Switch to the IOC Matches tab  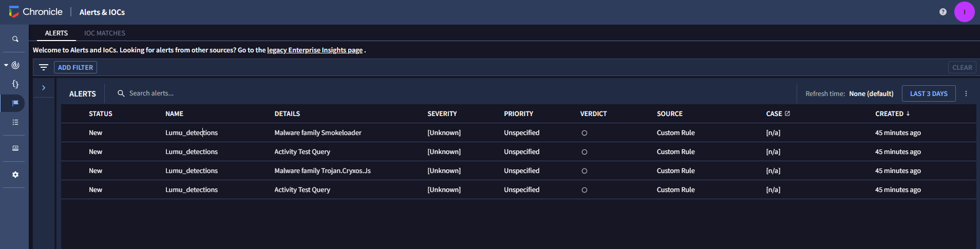click(x=105, y=33)
